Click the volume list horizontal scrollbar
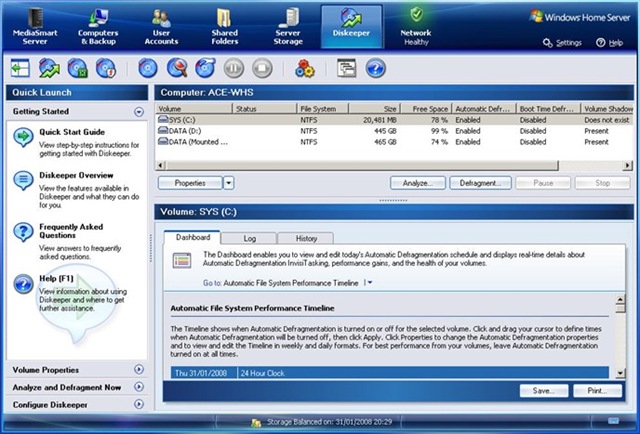 [x=394, y=165]
